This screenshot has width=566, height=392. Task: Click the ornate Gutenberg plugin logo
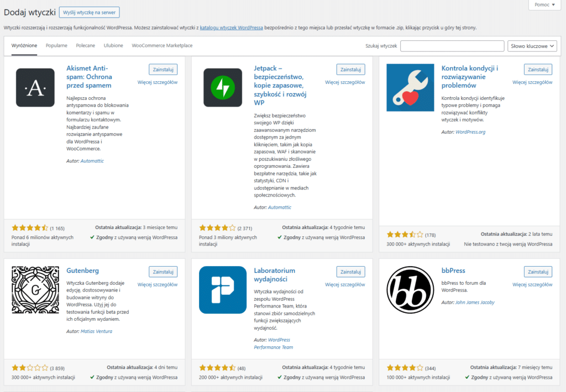pyautogui.click(x=35, y=290)
